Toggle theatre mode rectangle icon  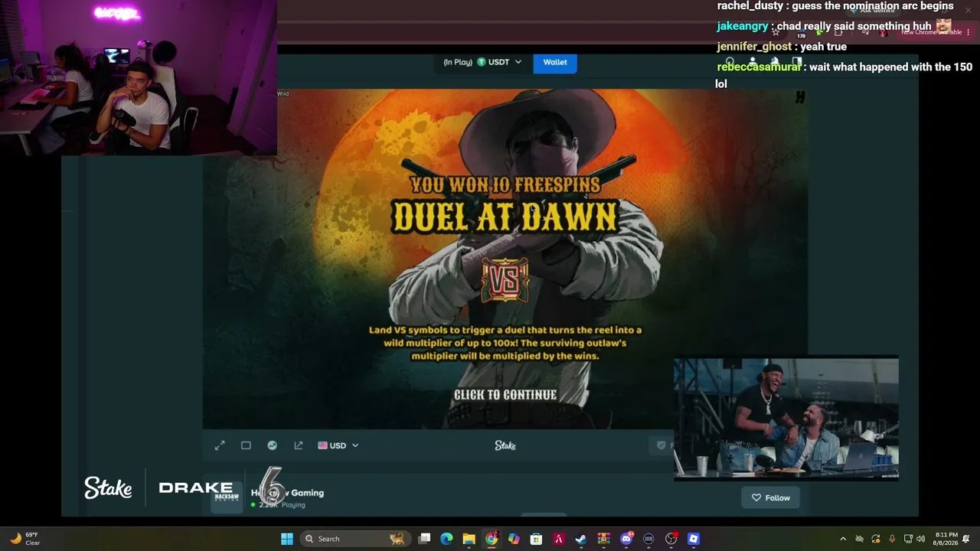click(x=246, y=445)
